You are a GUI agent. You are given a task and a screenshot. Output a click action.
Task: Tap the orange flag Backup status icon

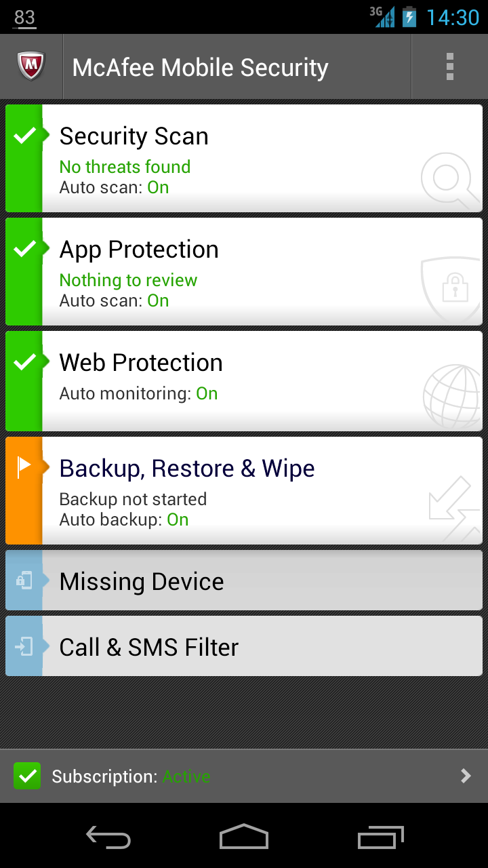tap(24, 467)
